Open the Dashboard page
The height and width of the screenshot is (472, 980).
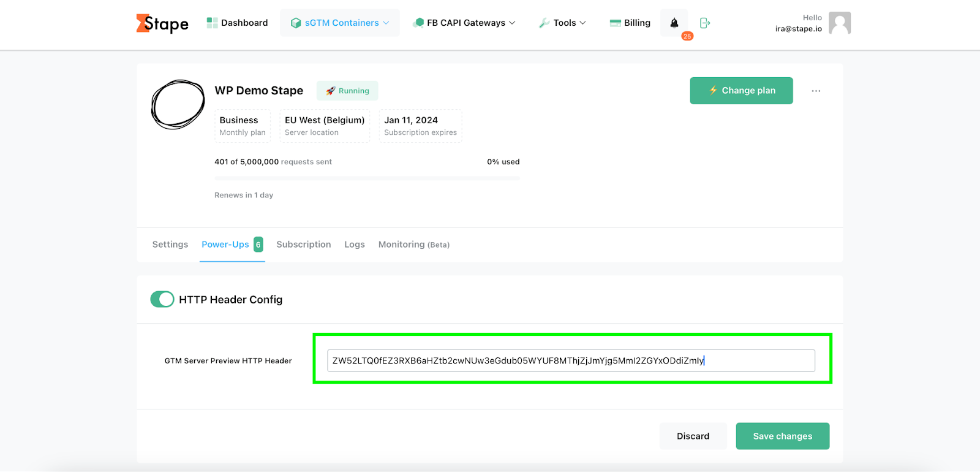click(238, 23)
